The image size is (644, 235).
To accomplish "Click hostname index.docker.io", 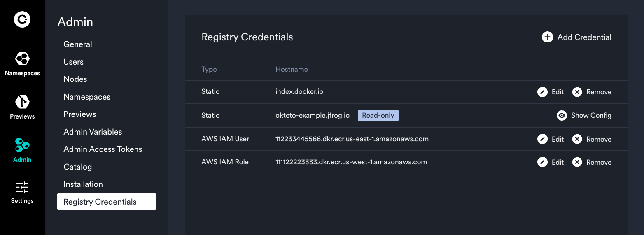I will 299,91.
